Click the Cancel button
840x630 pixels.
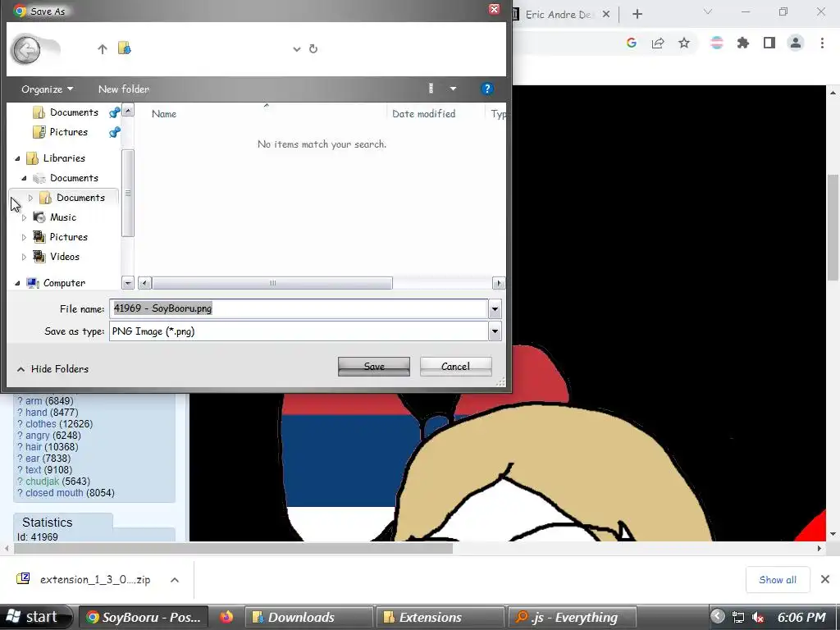pos(455,367)
